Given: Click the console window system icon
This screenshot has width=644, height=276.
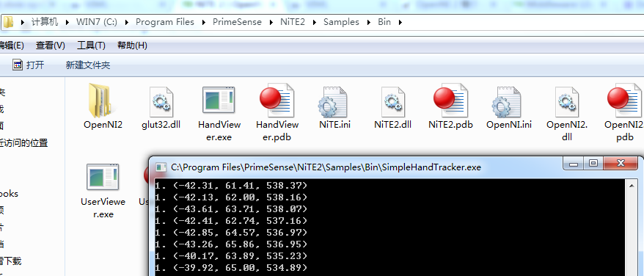Looking at the screenshot, I should [x=161, y=167].
